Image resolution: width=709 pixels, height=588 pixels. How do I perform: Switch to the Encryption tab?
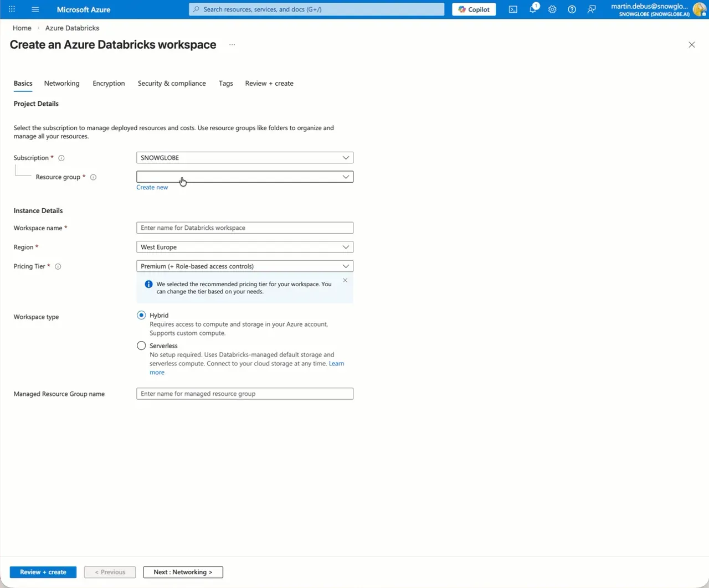[109, 84]
